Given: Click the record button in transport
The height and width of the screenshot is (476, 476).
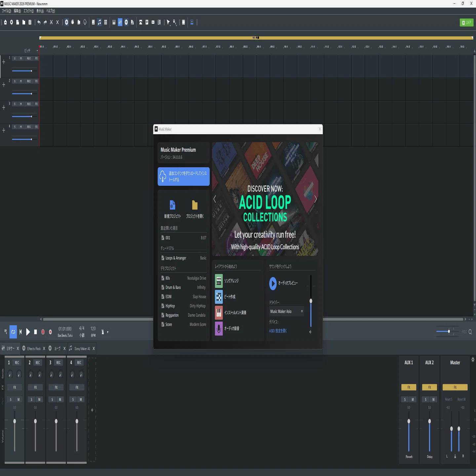Looking at the screenshot, I should click(43, 332).
